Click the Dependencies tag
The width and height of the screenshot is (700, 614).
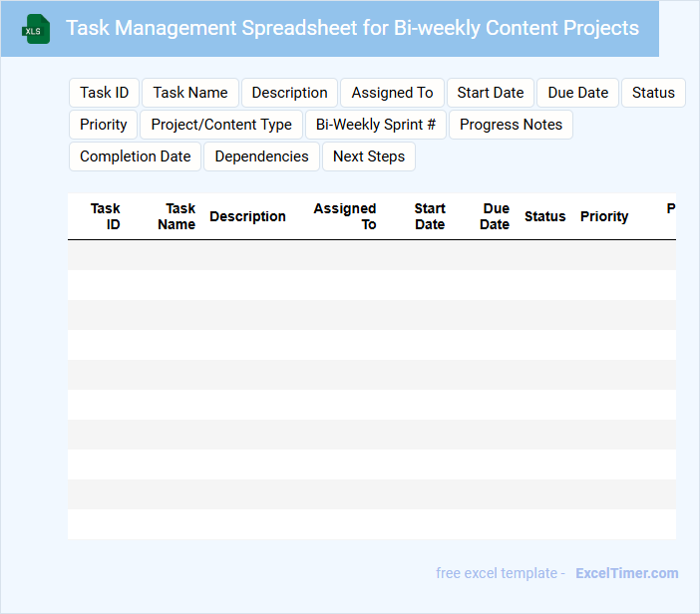coord(261,156)
